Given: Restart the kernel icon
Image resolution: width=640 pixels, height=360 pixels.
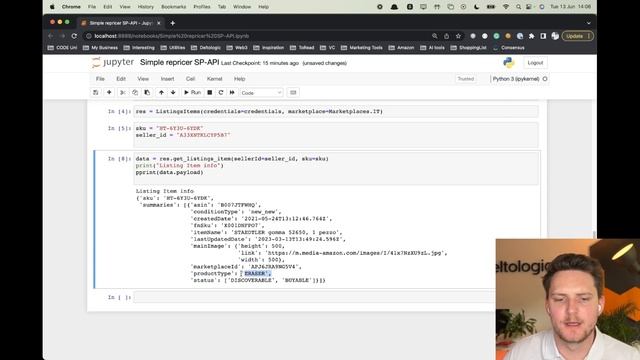Looking at the screenshot, I should tap(221, 93).
